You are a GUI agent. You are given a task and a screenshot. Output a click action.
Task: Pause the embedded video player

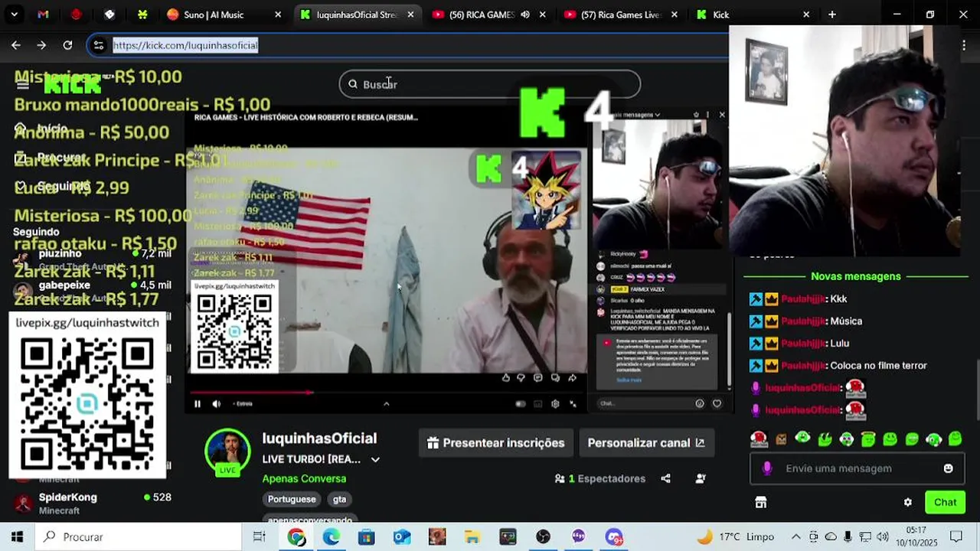click(198, 404)
